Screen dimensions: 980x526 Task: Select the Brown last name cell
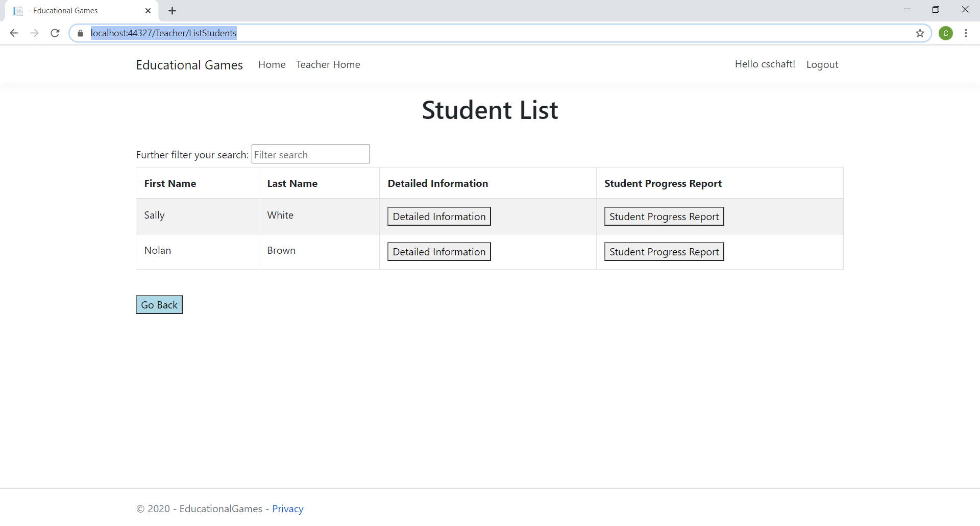[319, 251]
